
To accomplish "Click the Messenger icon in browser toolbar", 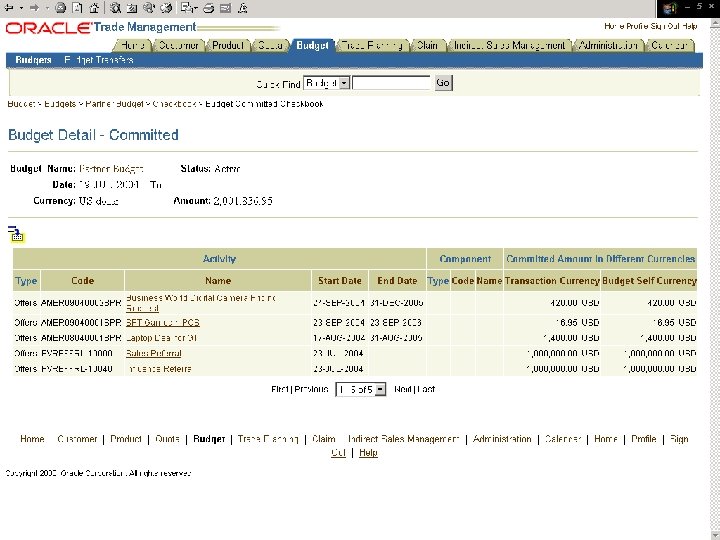I will (243, 8).
